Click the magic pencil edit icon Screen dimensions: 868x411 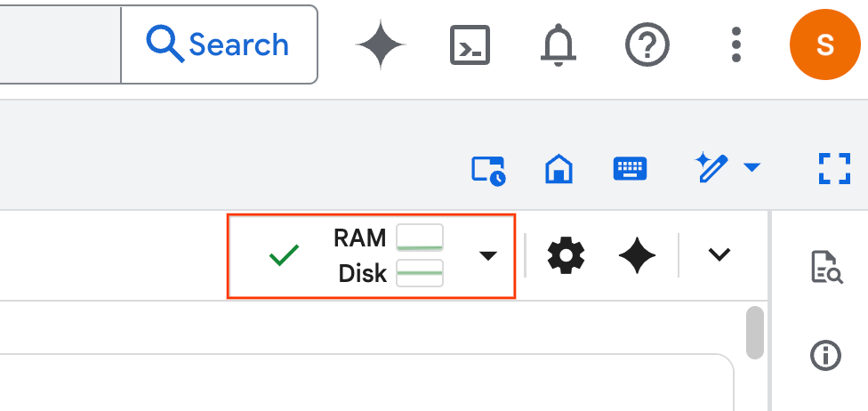712,167
